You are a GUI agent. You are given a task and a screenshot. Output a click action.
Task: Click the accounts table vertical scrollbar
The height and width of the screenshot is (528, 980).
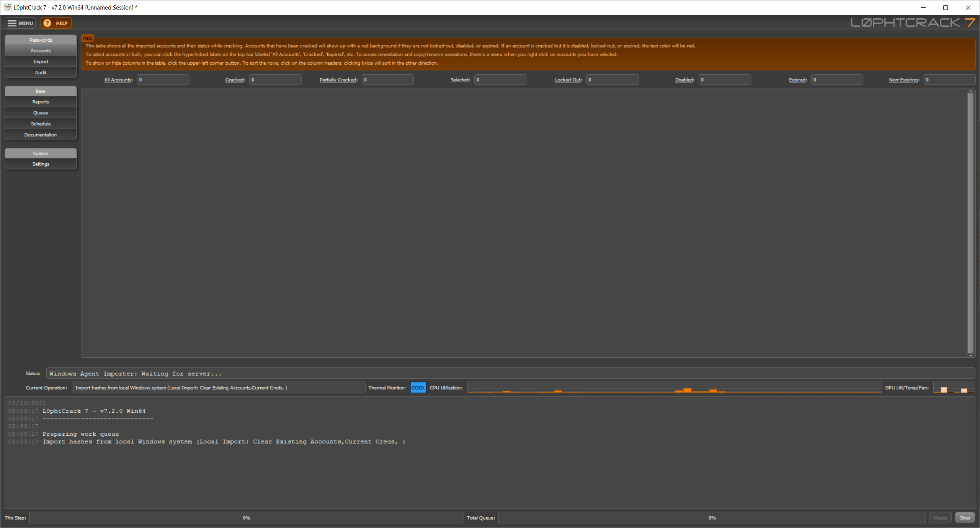point(970,223)
